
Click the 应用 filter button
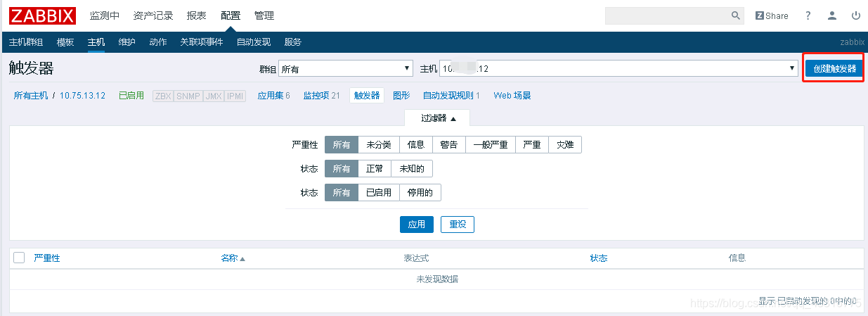416,225
